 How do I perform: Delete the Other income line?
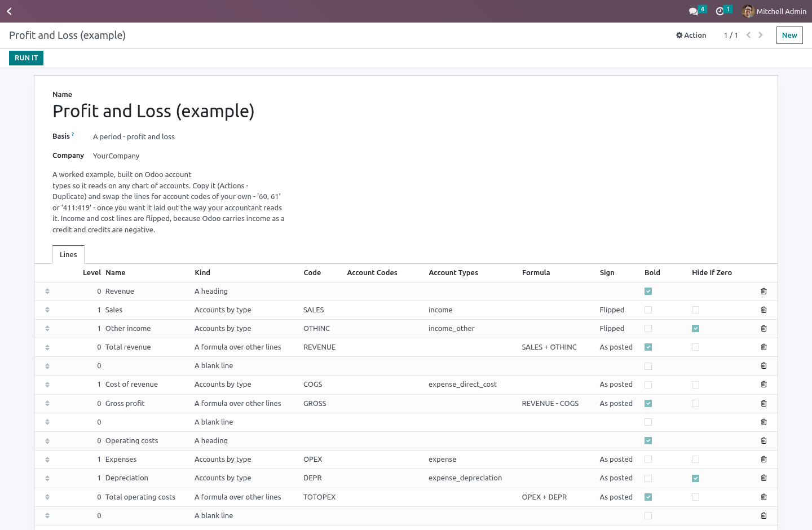764,329
